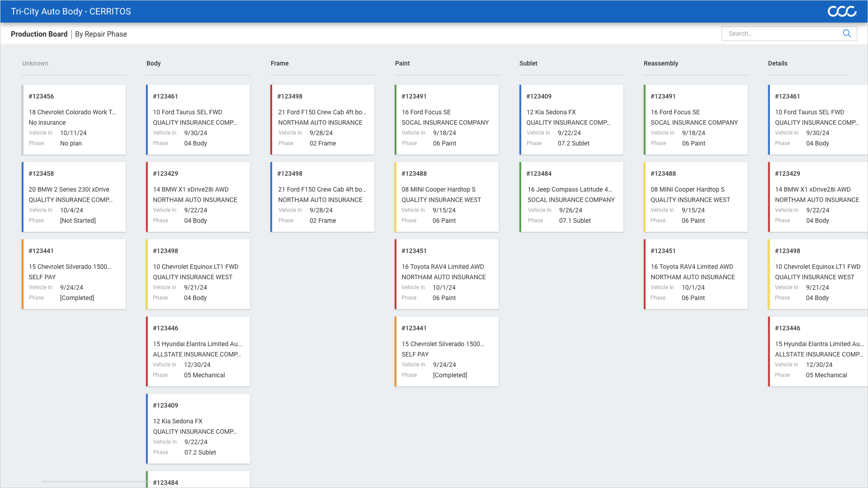
Task: Open Paint column card #123488 MINI Cooper
Action: (447, 197)
